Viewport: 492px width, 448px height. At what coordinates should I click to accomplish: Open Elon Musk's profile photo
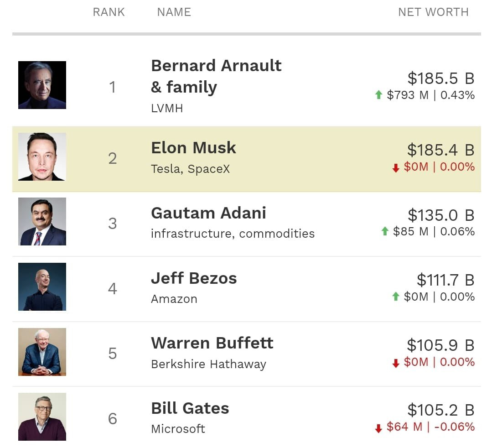42,156
